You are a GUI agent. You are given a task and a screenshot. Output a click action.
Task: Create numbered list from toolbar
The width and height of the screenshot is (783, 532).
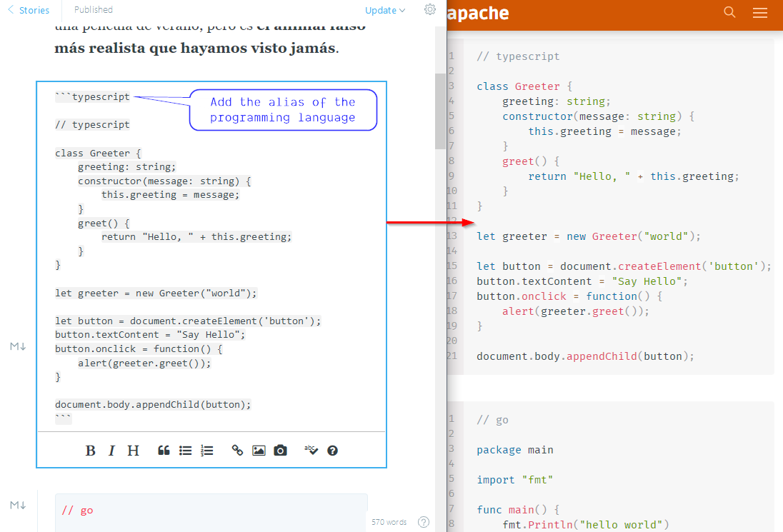click(206, 451)
